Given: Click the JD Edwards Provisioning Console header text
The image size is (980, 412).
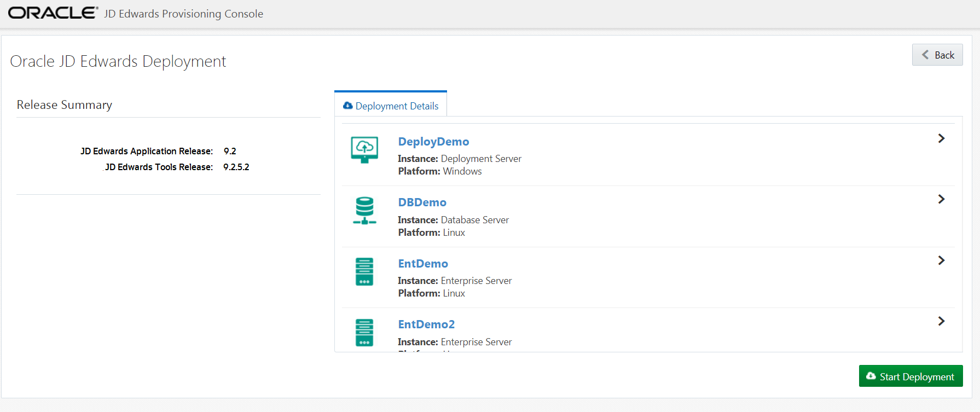Looking at the screenshot, I should (x=184, y=14).
